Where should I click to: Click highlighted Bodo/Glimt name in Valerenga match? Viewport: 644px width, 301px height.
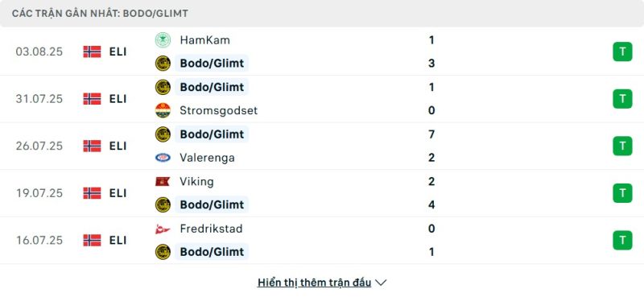pos(212,134)
